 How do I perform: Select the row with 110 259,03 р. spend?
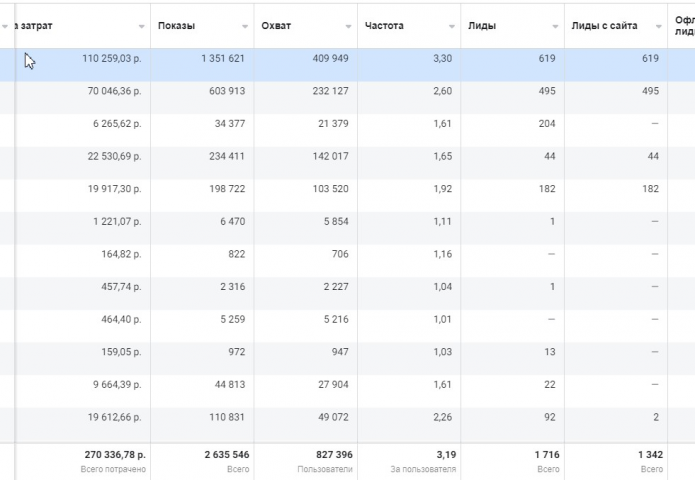click(348, 65)
